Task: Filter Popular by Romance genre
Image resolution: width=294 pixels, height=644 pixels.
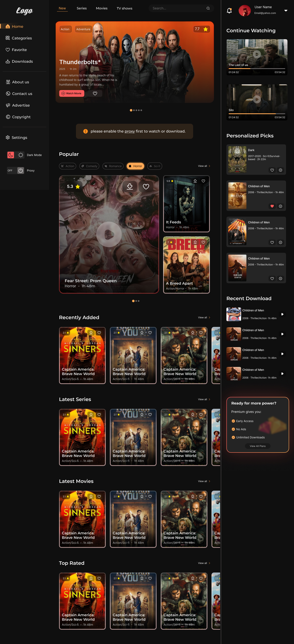Action: coord(113,166)
